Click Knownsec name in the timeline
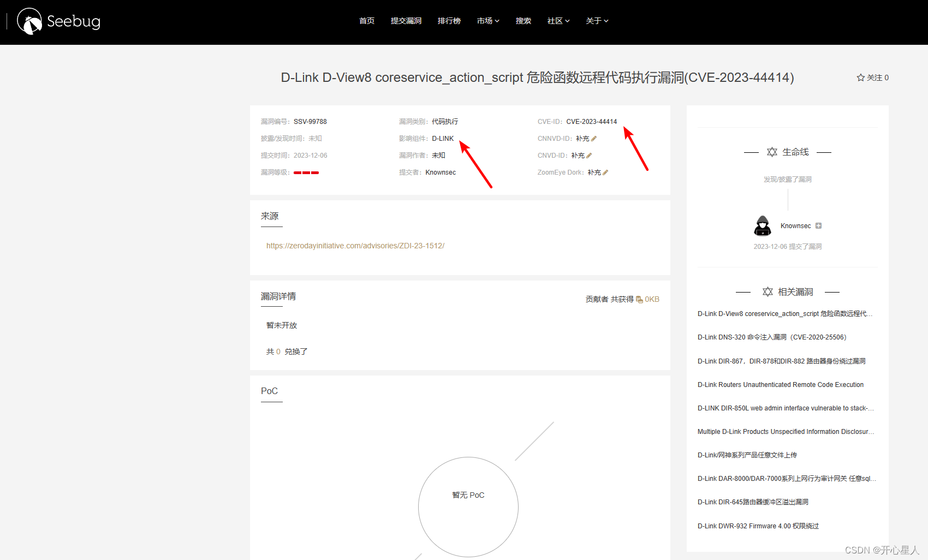This screenshot has height=560, width=928. click(x=795, y=226)
